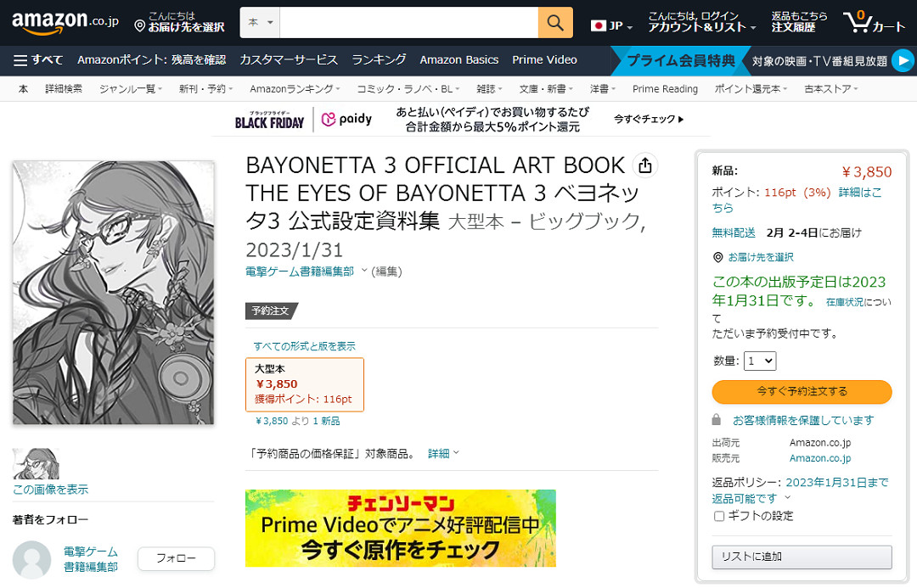917x588 pixels.
Task: Open the search category 本 dropdown
Action: 260,23
